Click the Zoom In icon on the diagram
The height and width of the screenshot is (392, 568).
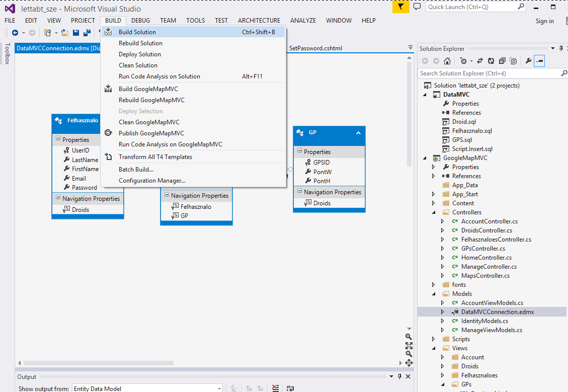click(x=409, y=337)
